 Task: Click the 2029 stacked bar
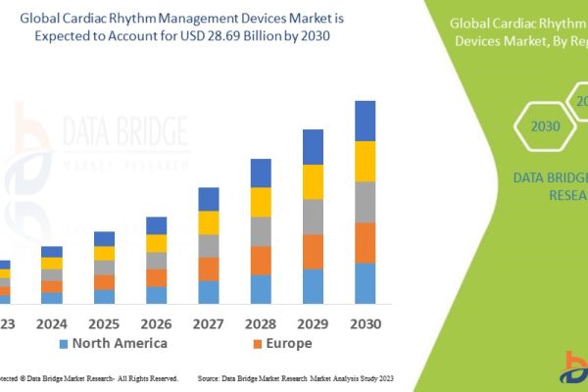tap(314, 217)
